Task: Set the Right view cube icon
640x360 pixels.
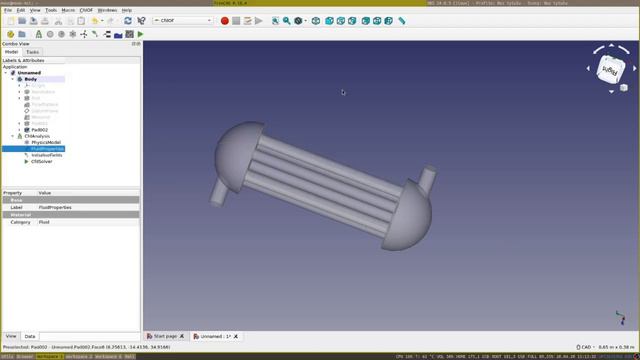Action: (352, 21)
